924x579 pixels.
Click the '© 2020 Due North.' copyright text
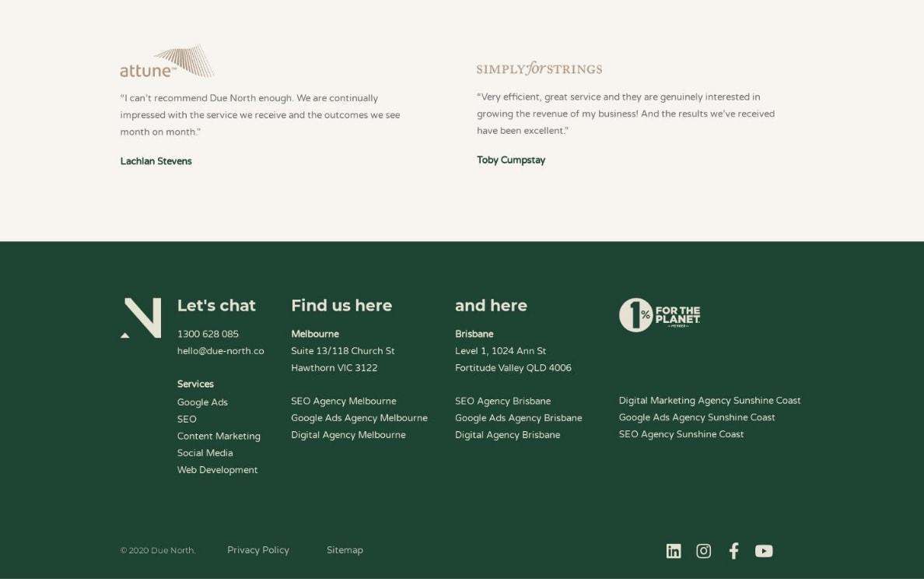[x=158, y=551]
